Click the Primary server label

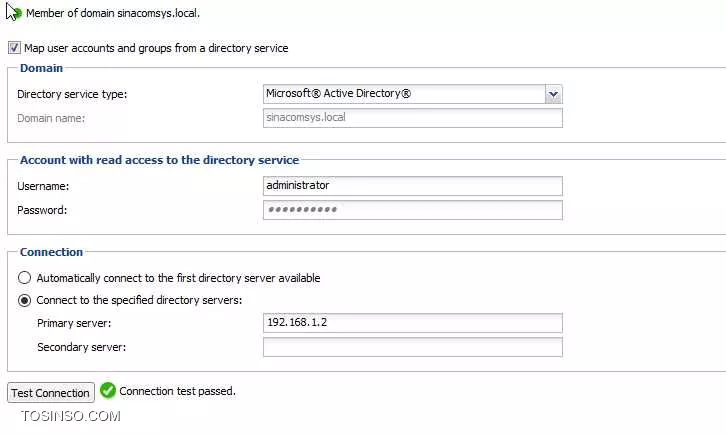coord(74,323)
